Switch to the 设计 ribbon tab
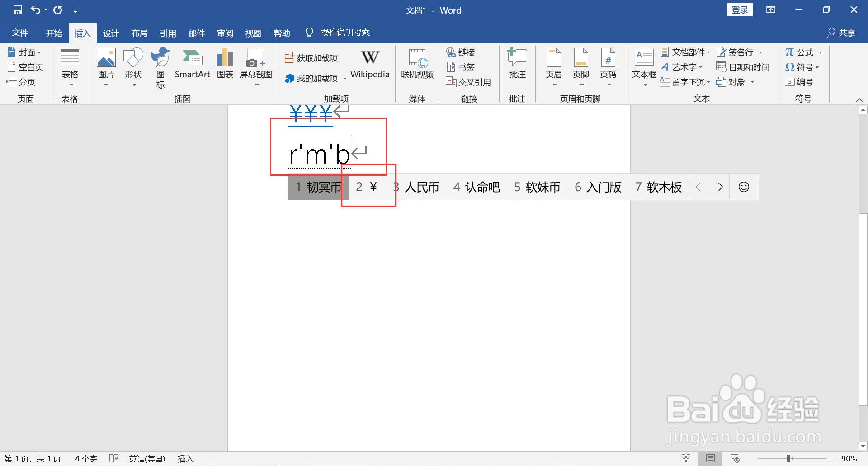Image resolution: width=868 pixels, height=466 pixels. point(111,33)
